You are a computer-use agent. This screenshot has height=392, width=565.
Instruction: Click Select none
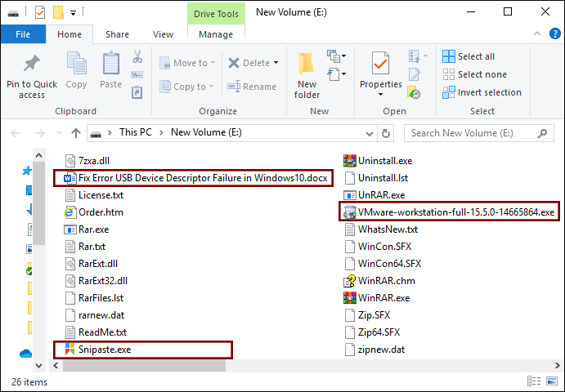click(474, 74)
